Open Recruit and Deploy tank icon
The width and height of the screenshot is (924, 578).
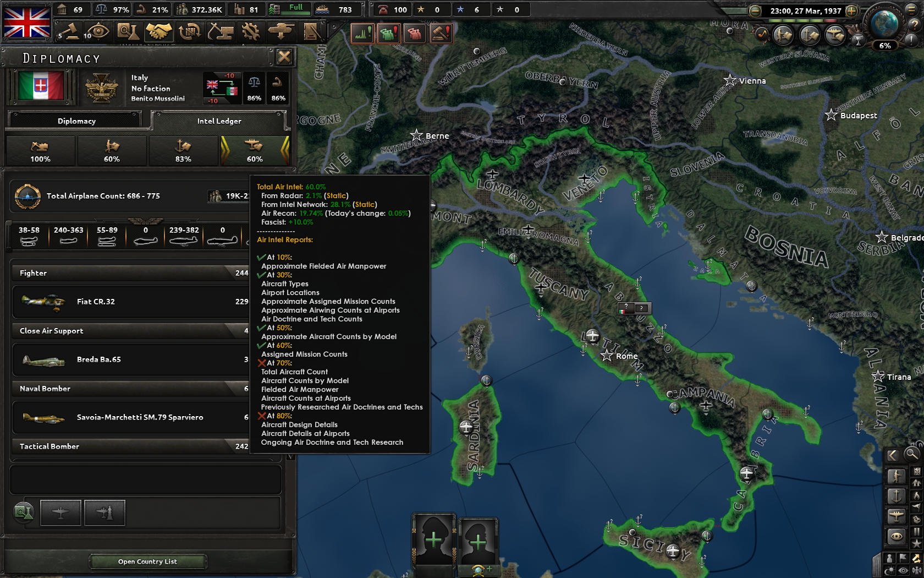282,31
